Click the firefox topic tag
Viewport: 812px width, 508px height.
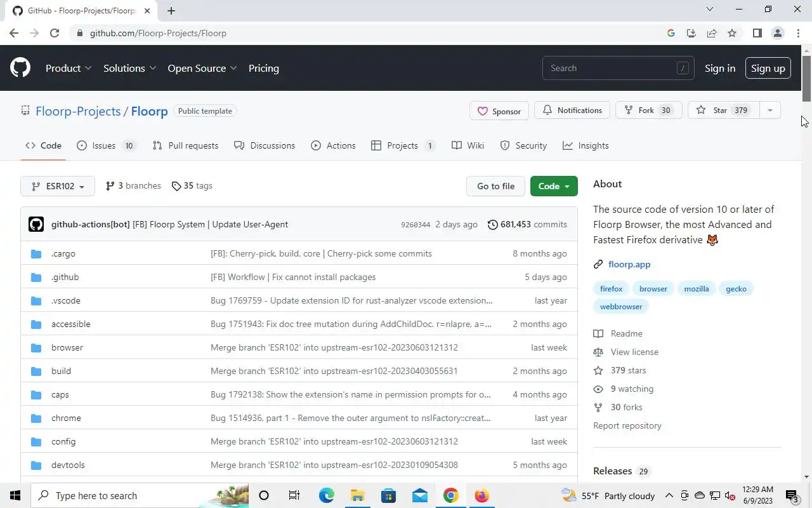(611, 288)
